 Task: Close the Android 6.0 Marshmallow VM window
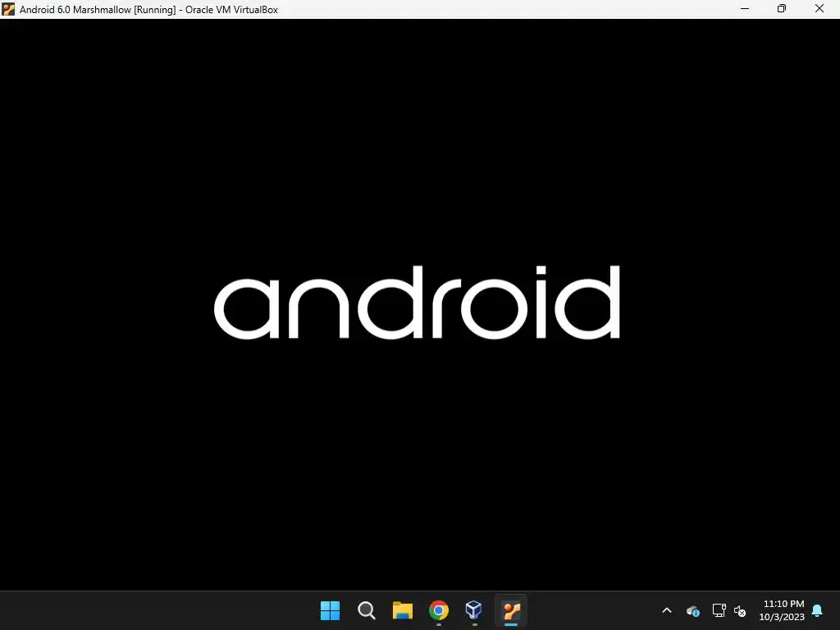tap(819, 9)
